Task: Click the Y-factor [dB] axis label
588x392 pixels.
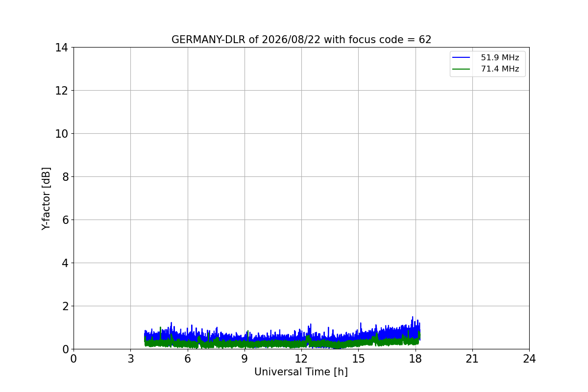Action: pyautogui.click(x=46, y=198)
